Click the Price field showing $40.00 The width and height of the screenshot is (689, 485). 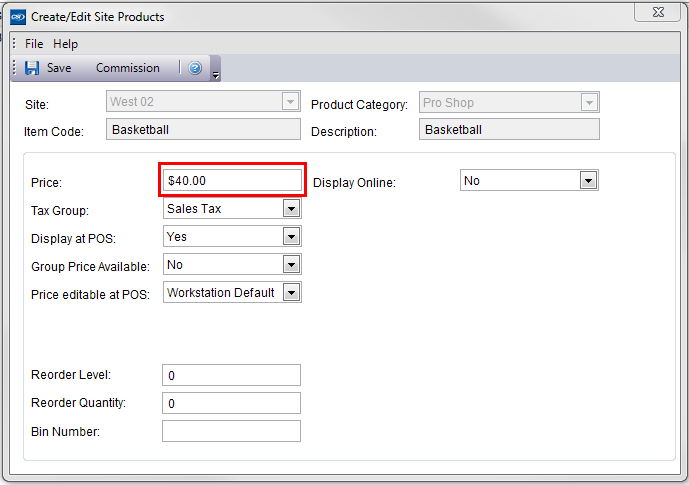pos(232,181)
